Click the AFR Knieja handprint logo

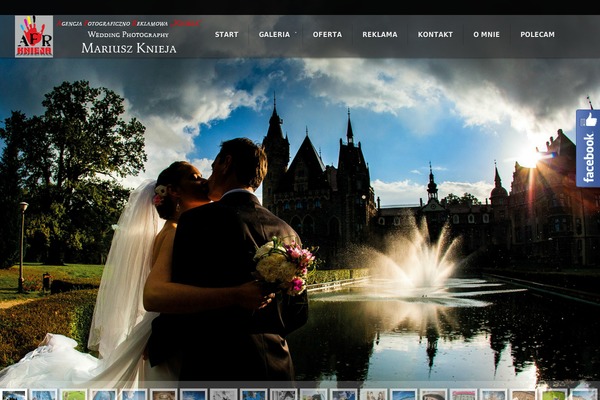click(34, 36)
